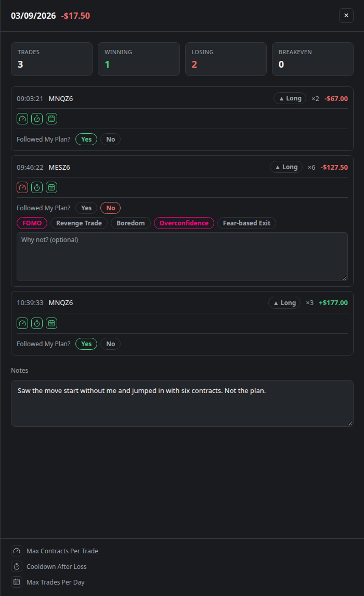
Task: Click the red gauge icon in MESZ6 trade
Action: click(22, 187)
